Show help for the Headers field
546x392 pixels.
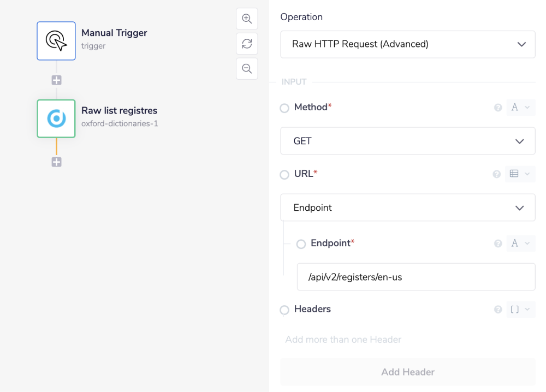[498, 310]
